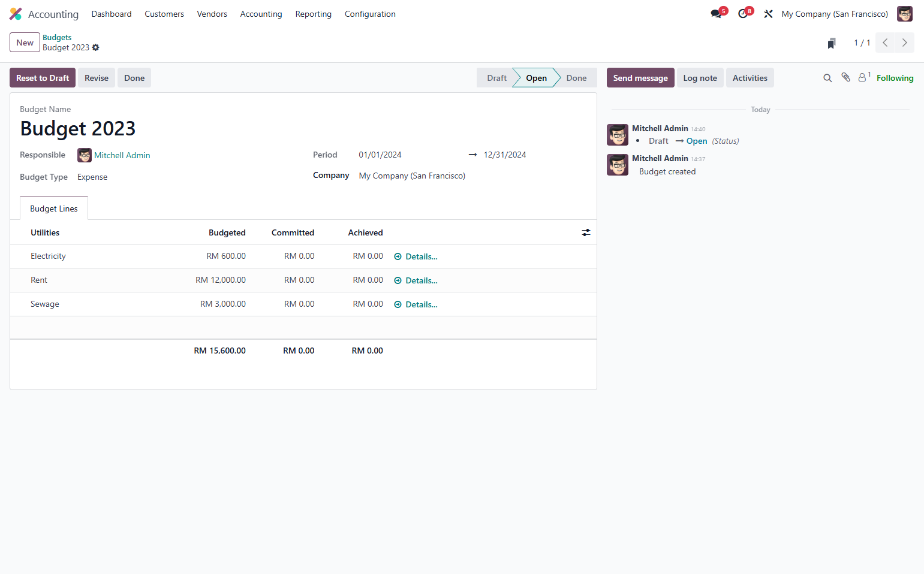This screenshot has height=574, width=924.
Task: Click the Open status stage
Action: point(536,78)
